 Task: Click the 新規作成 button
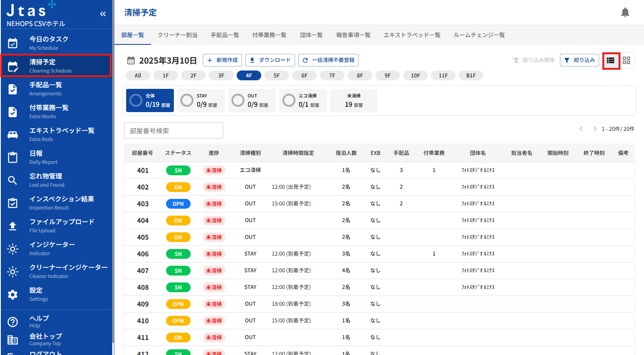pos(222,60)
